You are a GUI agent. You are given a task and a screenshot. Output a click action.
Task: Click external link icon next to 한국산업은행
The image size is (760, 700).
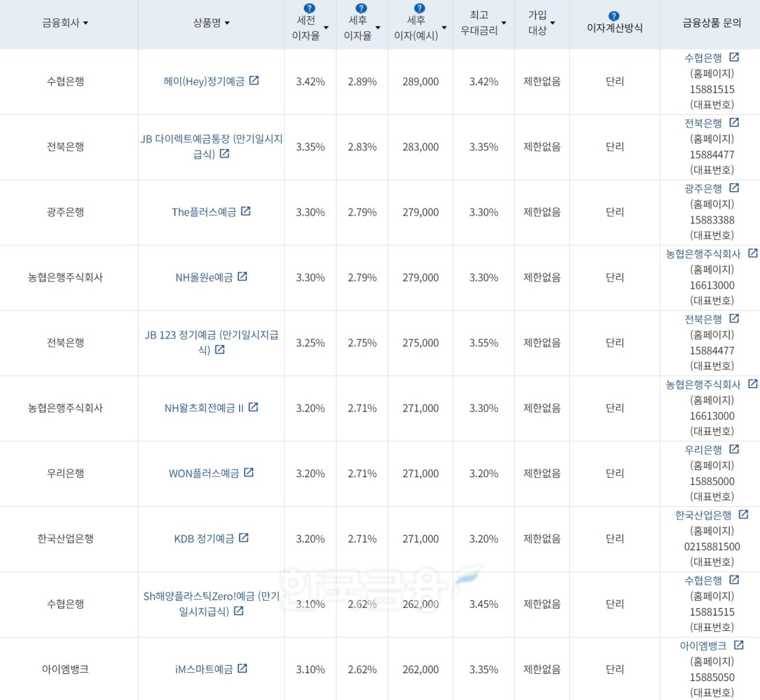coord(743,514)
